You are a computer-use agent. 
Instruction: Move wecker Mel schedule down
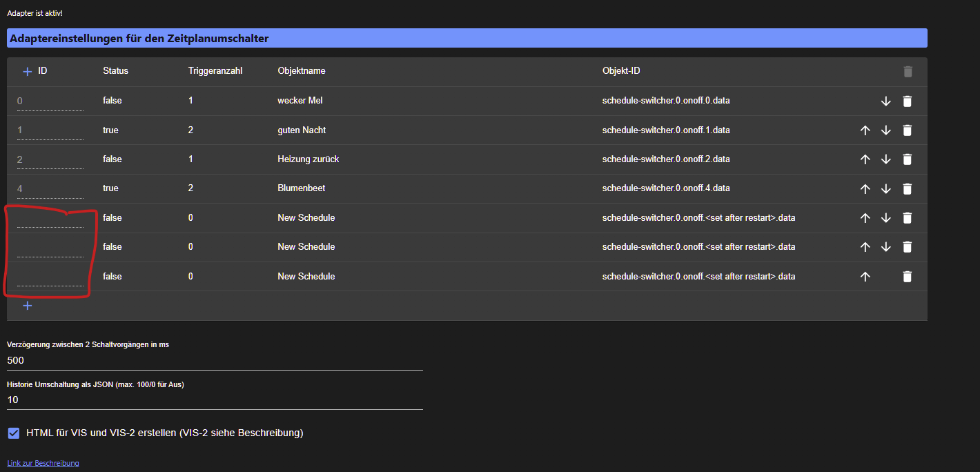(x=886, y=101)
